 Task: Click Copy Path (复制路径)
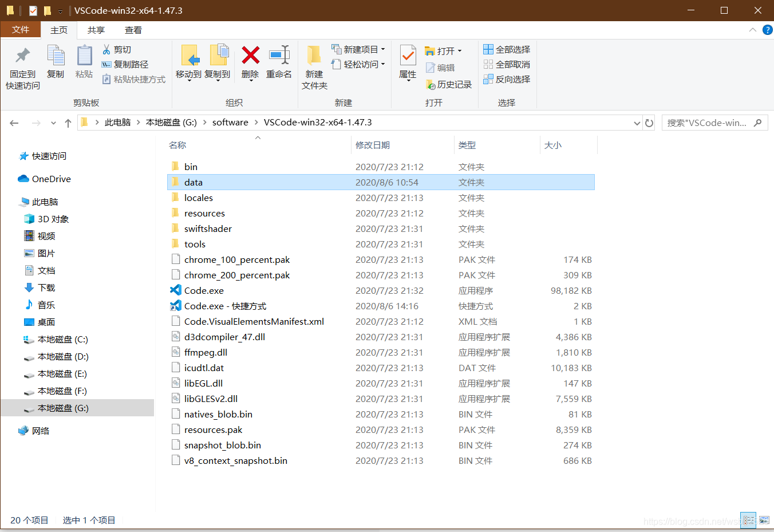tap(125, 64)
